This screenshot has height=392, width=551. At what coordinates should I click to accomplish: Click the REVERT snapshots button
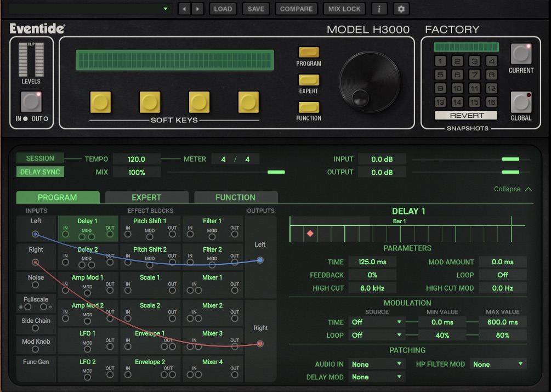[466, 115]
